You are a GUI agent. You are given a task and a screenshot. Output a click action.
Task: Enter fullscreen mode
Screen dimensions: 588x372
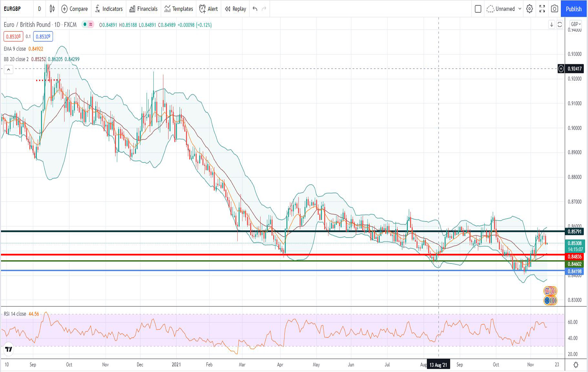(x=542, y=9)
